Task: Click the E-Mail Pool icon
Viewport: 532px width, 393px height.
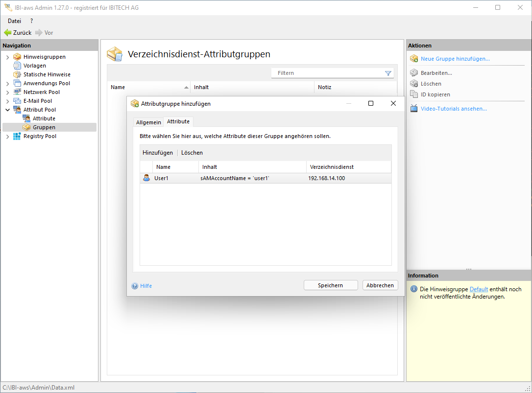Action: point(17,101)
